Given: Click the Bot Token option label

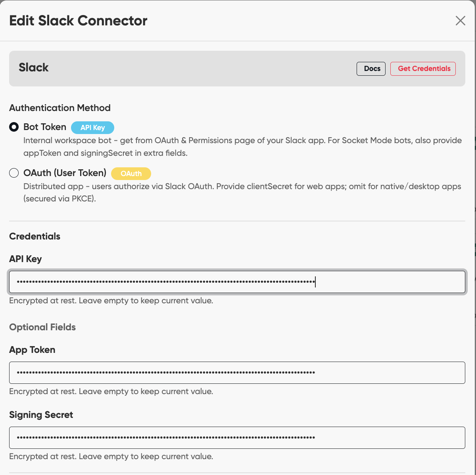Looking at the screenshot, I should (x=45, y=127).
